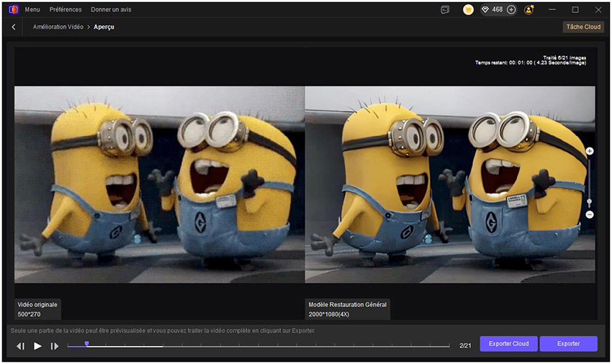Image resolution: width=612 pixels, height=364 pixels.
Task: Open Donner un avis menu
Action: [111, 9]
